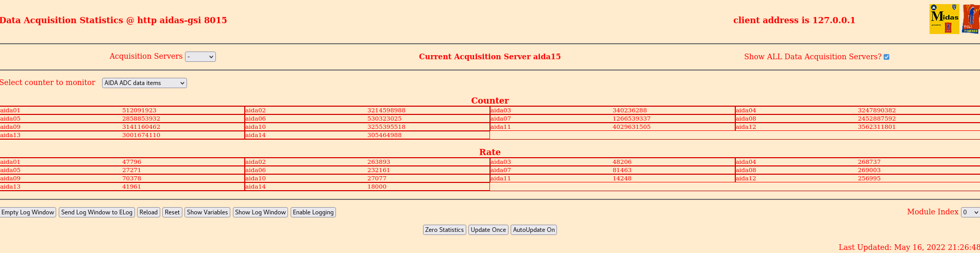The image size is (980, 253).
Task: Click the Reset button
Action: 172,212
